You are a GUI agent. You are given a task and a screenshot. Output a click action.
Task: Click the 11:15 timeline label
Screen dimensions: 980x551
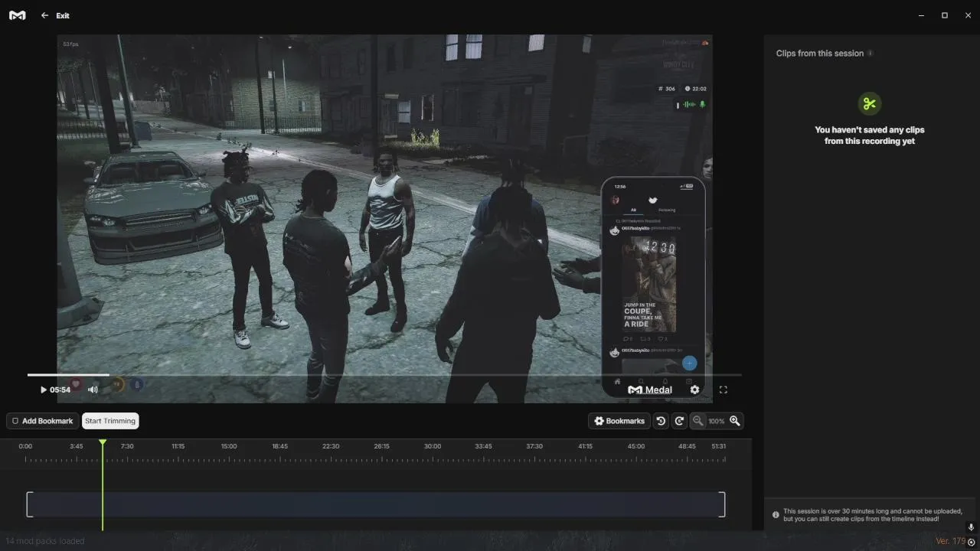(x=178, y=446)
